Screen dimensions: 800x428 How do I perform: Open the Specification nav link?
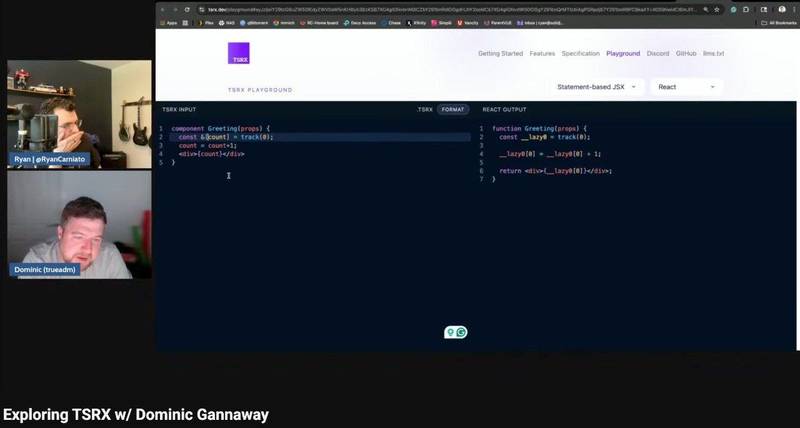coord(581,54)
